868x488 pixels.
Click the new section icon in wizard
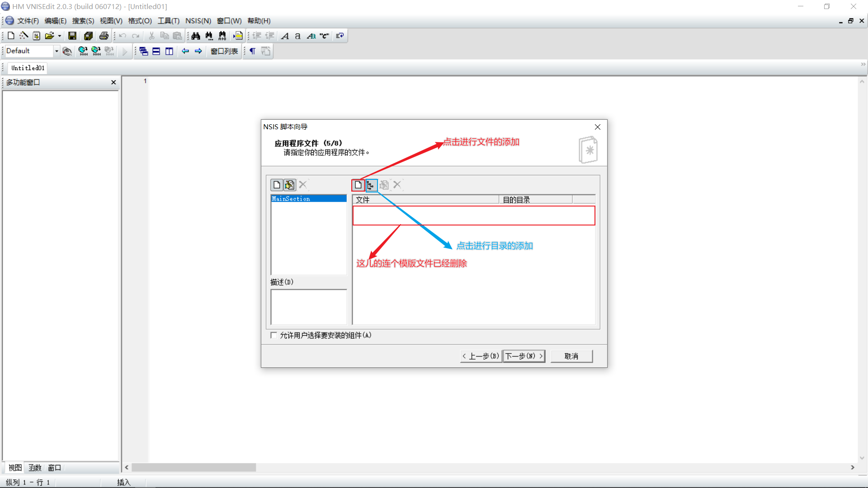click(x=277, y=185)
